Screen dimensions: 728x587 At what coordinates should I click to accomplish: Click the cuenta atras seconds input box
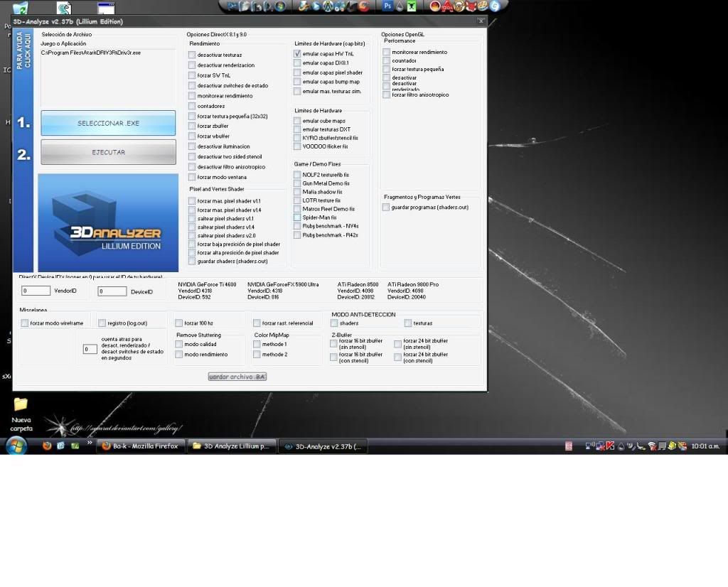90,349
